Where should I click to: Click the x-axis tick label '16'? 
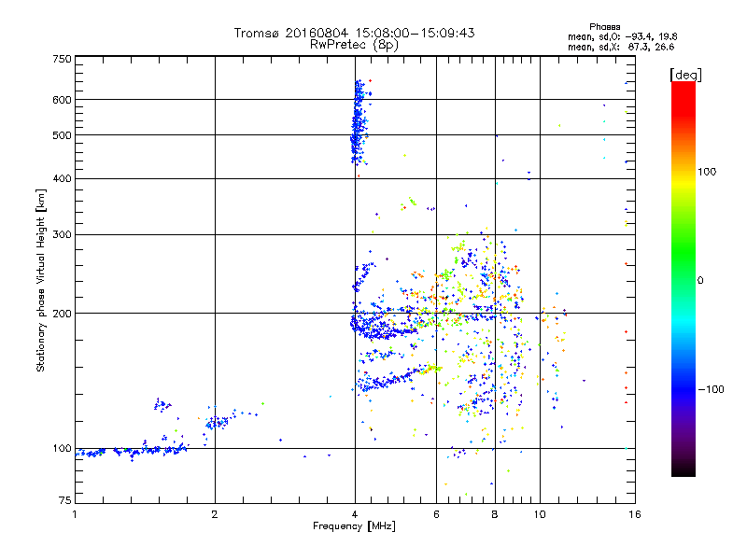pyautogui.click(x=635, y=514)
